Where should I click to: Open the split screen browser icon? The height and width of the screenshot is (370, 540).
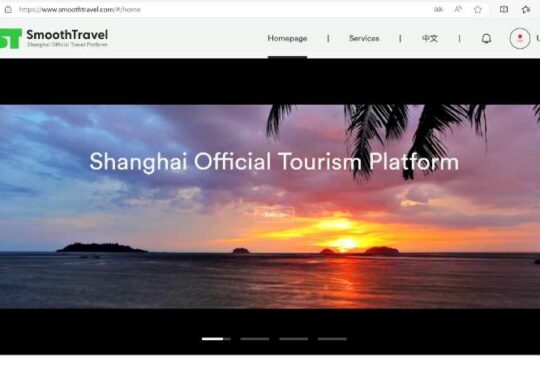[504, 9]
